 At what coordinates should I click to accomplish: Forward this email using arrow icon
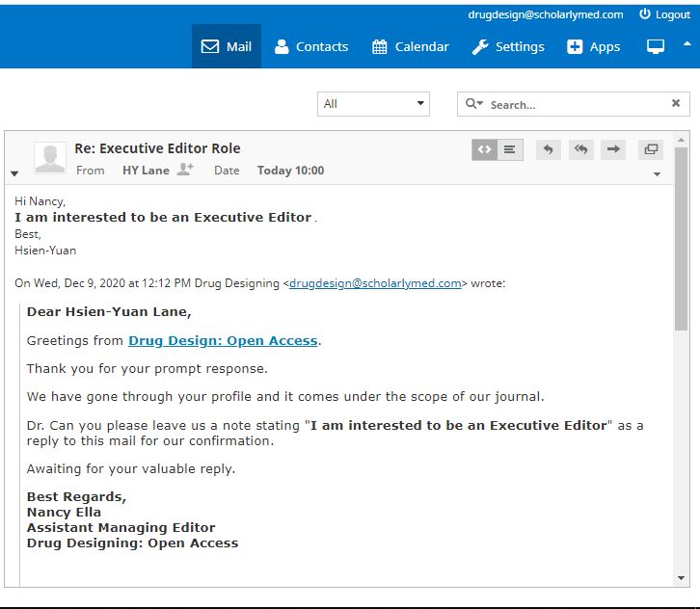[x=612, y=149]
